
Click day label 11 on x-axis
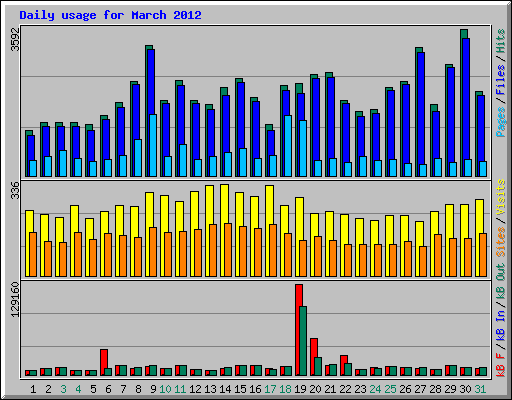click(180, 389)
